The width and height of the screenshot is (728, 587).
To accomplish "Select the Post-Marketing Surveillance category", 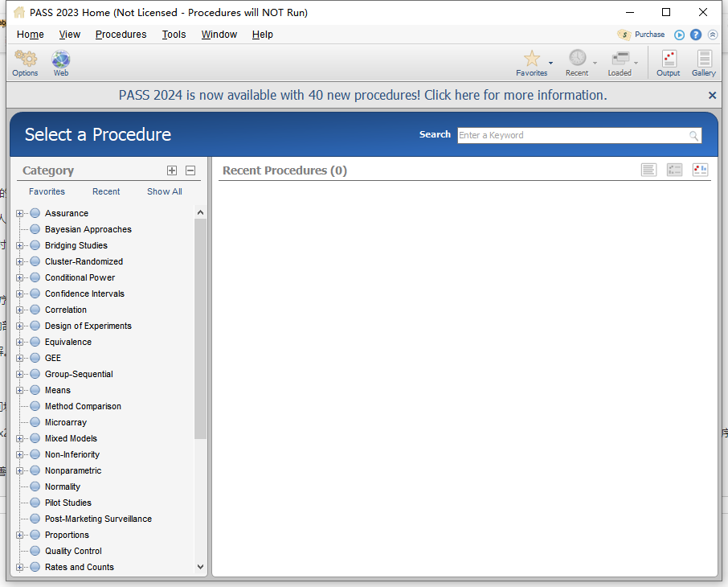I will coord(98,519).
